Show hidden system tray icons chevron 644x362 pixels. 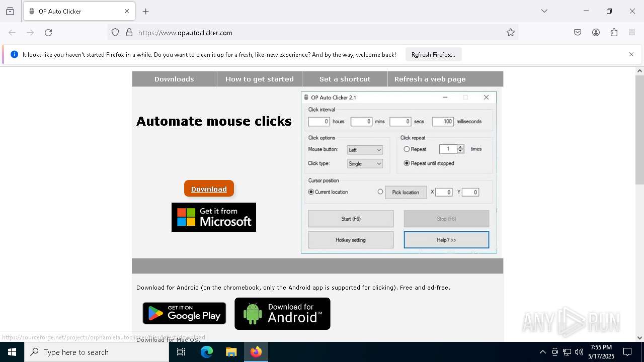pyautogui.click(x=542, y=352)
